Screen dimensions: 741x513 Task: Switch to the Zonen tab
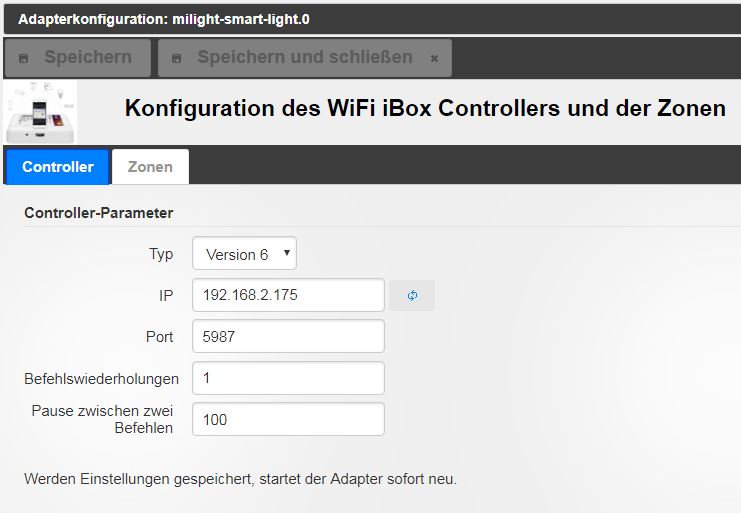coord(150,167)
